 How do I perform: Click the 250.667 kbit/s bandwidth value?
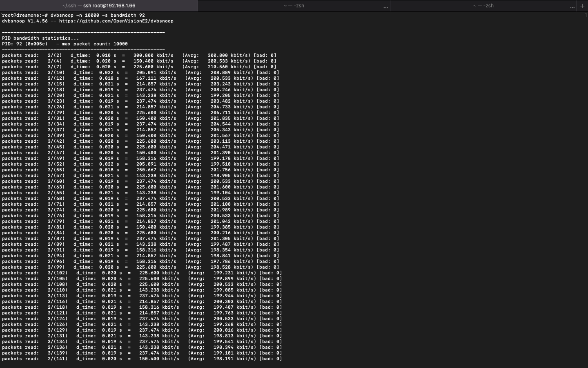(x=156, y=170)
